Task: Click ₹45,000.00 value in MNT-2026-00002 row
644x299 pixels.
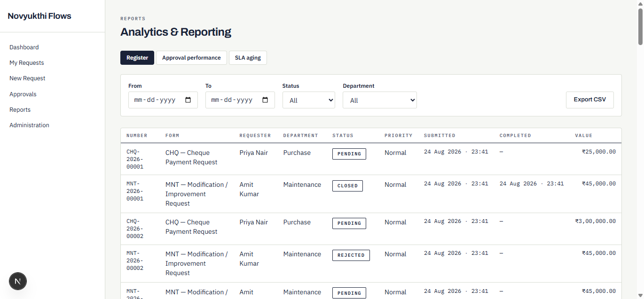Action: tap(598, 253)
